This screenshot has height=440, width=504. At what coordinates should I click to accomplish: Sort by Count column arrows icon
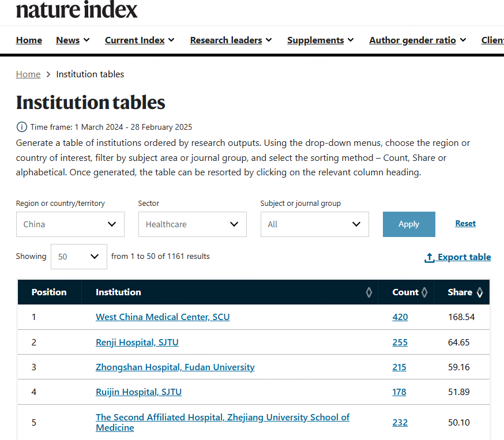(424, 292)
